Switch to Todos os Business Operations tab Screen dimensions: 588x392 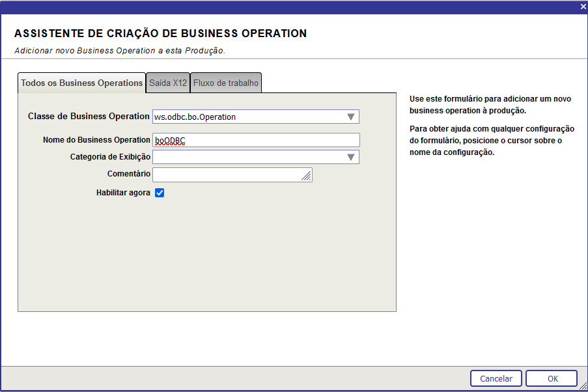coord(81,83)
